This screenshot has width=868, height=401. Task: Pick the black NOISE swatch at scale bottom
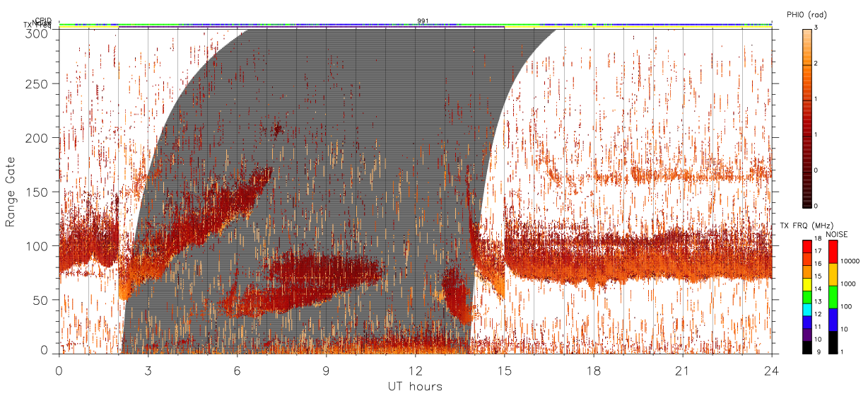pos(833,341)
